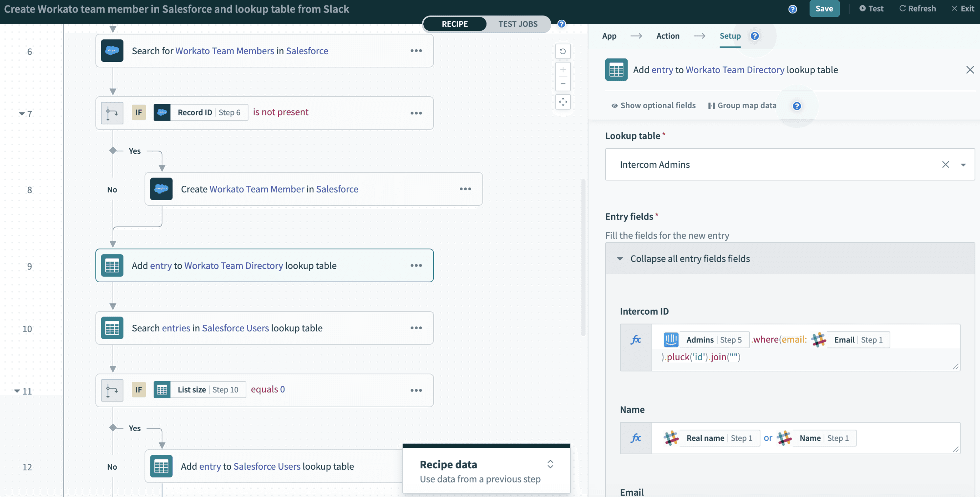The height and width of the screenshot is (497, 980).
Task: Save the recipe
Action: pos(824,9)
